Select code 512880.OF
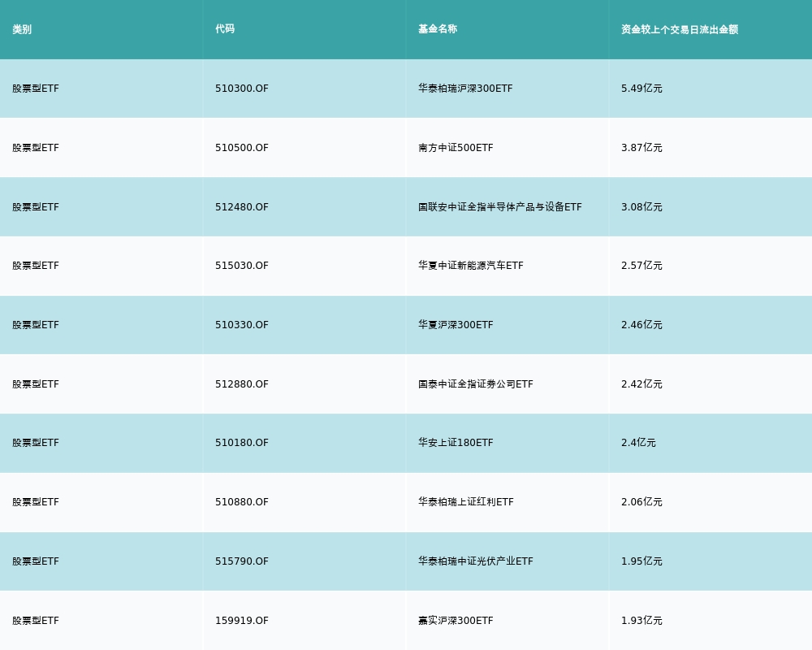This screenshot has width=812, height=650. (x=242, y=384)
